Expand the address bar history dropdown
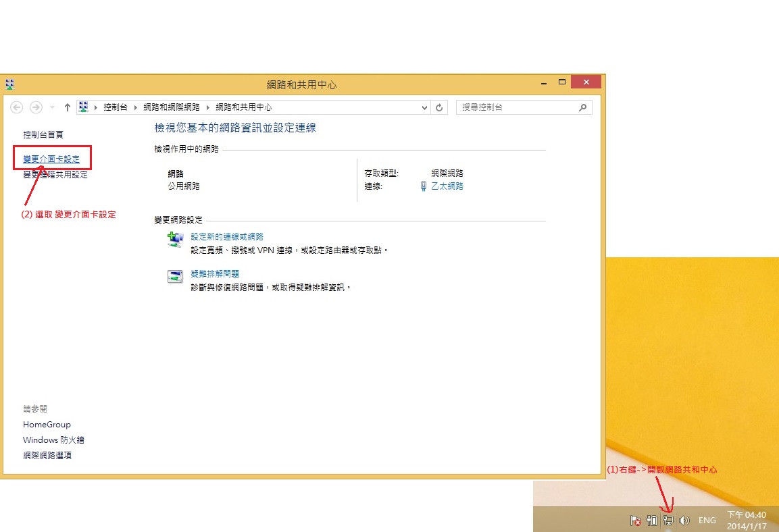779x532 pixels. [x=424, y=107]
